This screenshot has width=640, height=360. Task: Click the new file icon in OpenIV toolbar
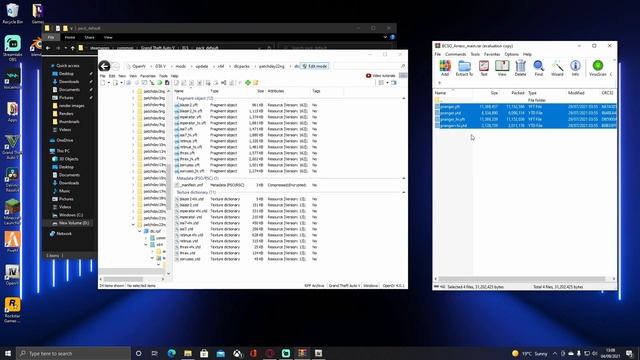(103, 83)
